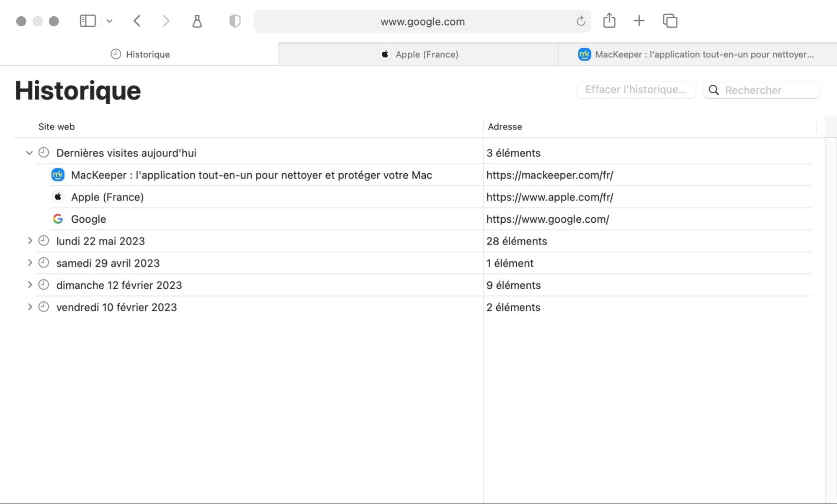Sort by the Adresse column header
The image size is (837, 504).
point(505,126)
